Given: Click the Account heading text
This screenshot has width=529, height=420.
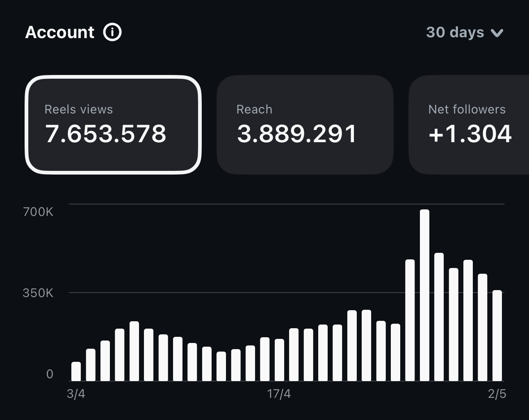Looking at the screenshot, I should (x=60, y=32).
